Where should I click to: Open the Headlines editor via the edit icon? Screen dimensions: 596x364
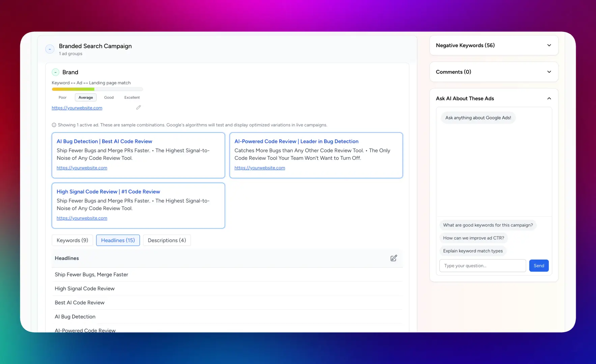(394, 258)
